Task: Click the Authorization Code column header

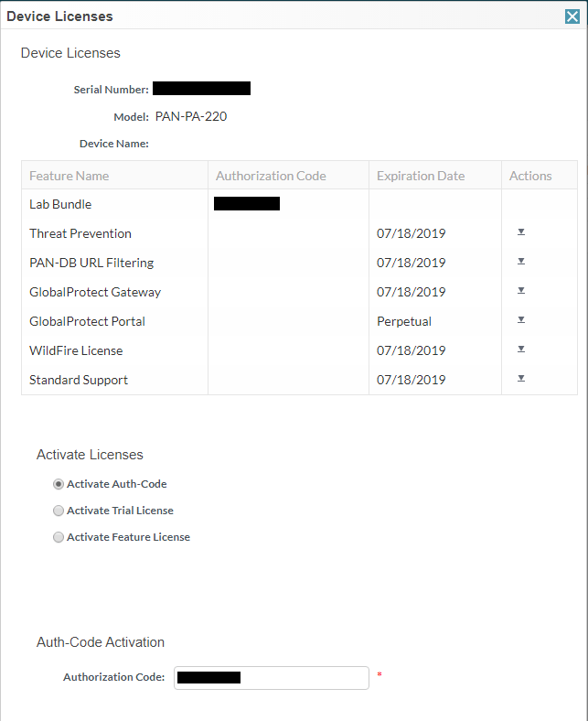Action: tap(288, 176)
